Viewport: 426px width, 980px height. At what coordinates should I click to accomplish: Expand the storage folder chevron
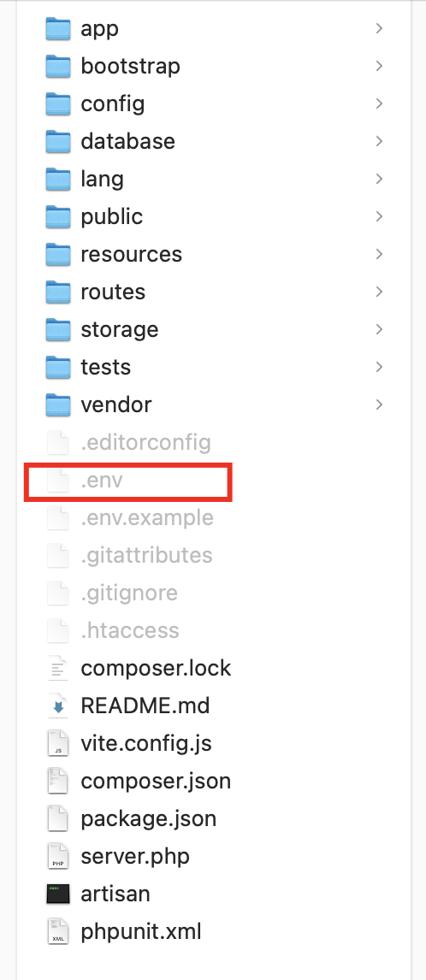point(379,328)
